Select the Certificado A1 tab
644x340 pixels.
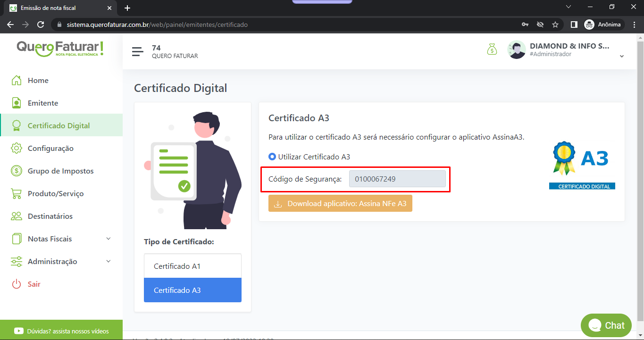pyautogui.click(x=192, y=266)
